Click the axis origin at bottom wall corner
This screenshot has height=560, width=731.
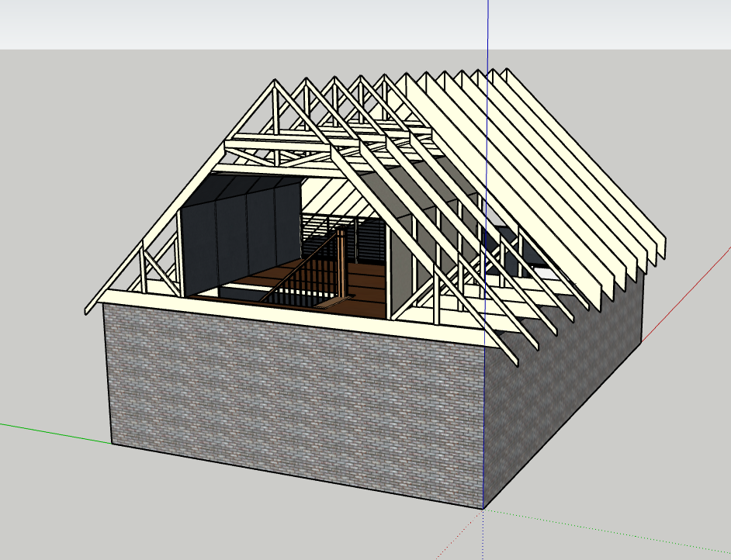[483, 509]
